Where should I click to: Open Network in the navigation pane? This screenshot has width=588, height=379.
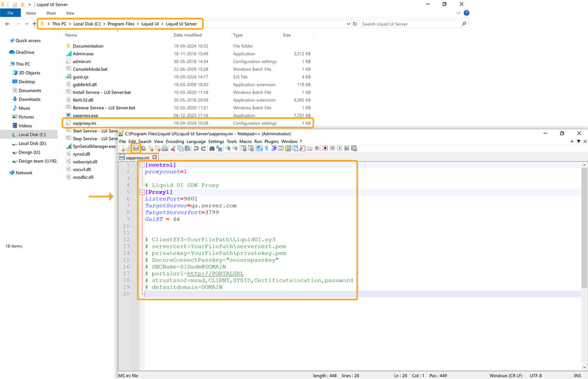pos(24,173)
